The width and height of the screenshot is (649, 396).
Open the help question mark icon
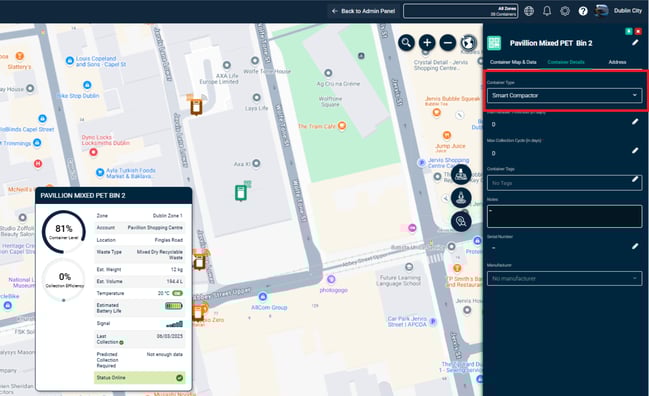pyautogui.click(x=583, y=11)
